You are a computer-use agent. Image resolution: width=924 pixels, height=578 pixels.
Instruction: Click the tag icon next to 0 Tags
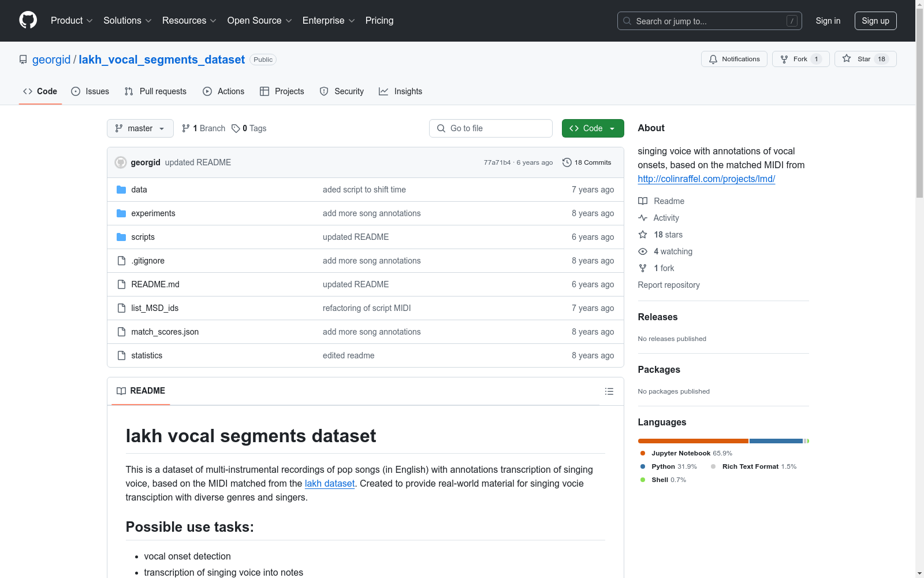pyautogui.click(x=236, y=128)
